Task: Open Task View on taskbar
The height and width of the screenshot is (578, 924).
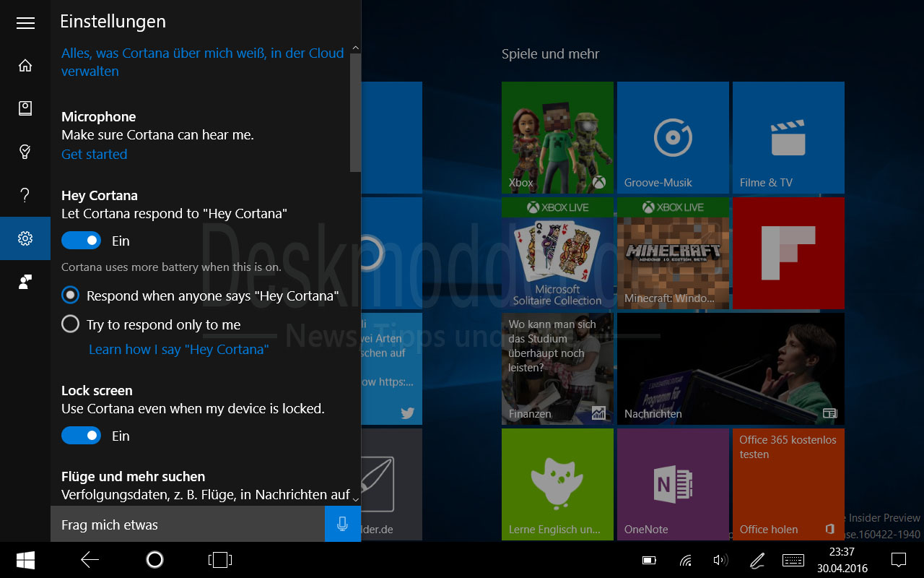Action: (x=220, y=560)
